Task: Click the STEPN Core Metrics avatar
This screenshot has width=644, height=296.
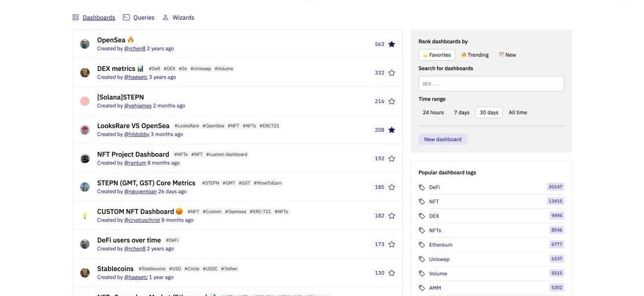Action: coord(85,187)
